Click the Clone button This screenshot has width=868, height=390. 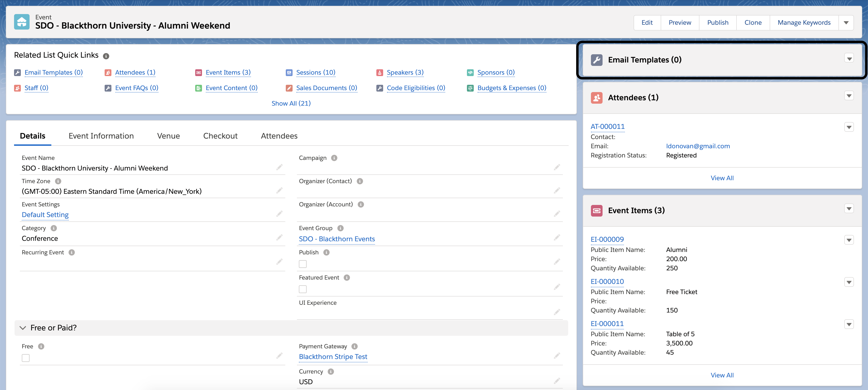[x=753, y=23]
